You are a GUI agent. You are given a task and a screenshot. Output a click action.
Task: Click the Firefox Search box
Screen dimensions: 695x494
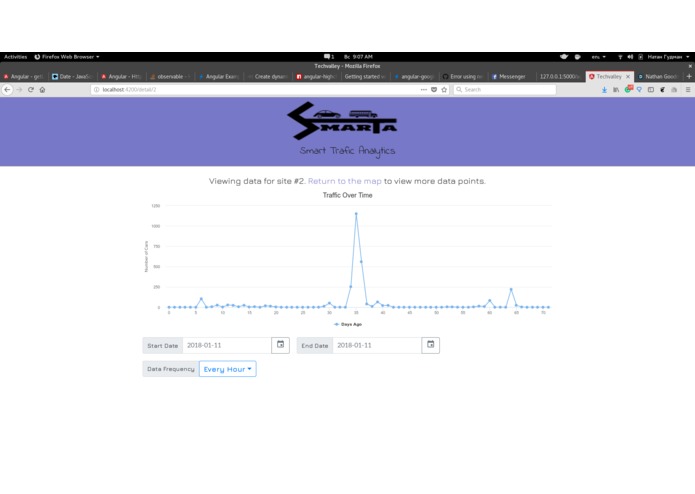point(505,89)
